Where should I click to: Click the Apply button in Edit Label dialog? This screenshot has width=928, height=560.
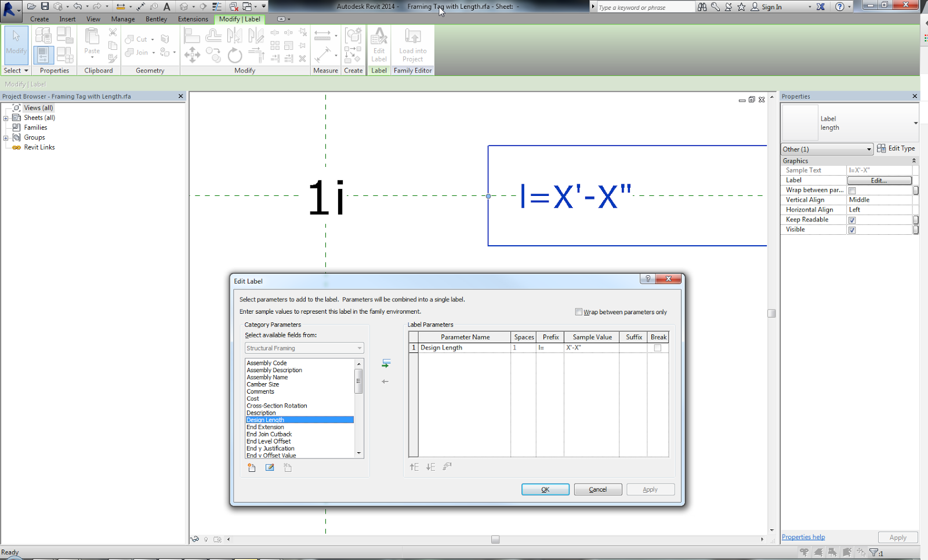tap(650, 489)
